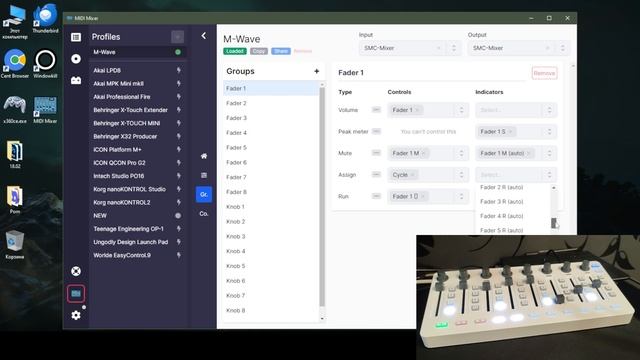The width and height of the screenshot is (640, 360).
Task: Toggle the Assign row switch
Action: click(376, 175)
